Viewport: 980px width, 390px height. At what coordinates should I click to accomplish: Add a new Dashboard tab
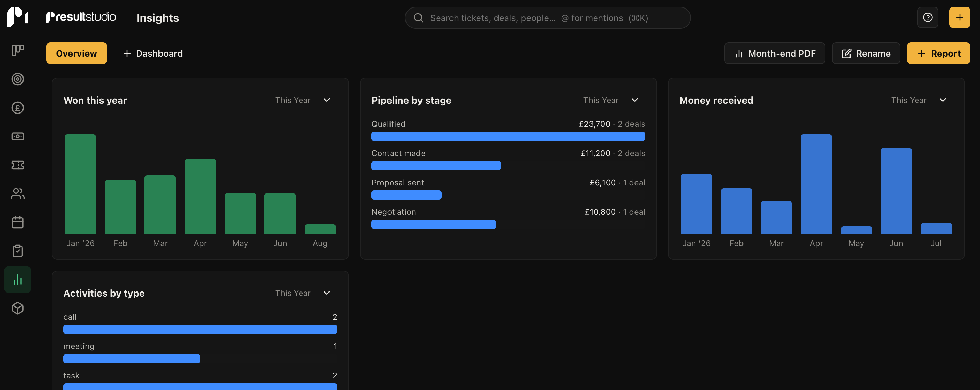coord(153,53)
